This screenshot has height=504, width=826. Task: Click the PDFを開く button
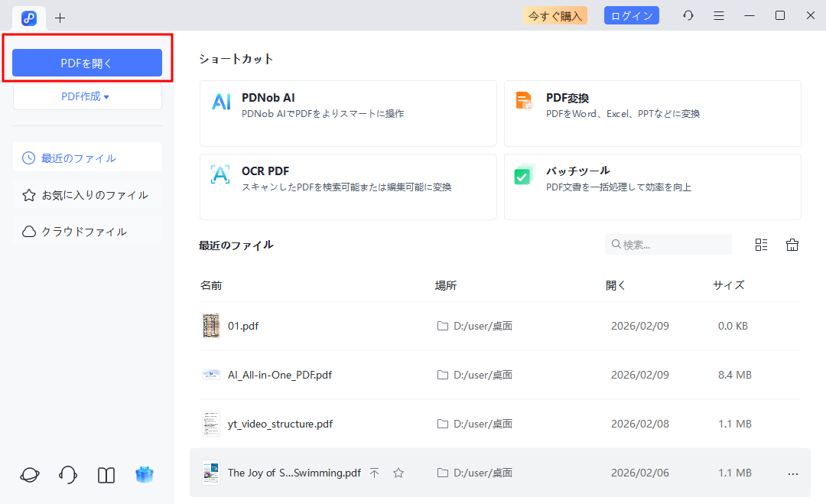pos(86,63)
